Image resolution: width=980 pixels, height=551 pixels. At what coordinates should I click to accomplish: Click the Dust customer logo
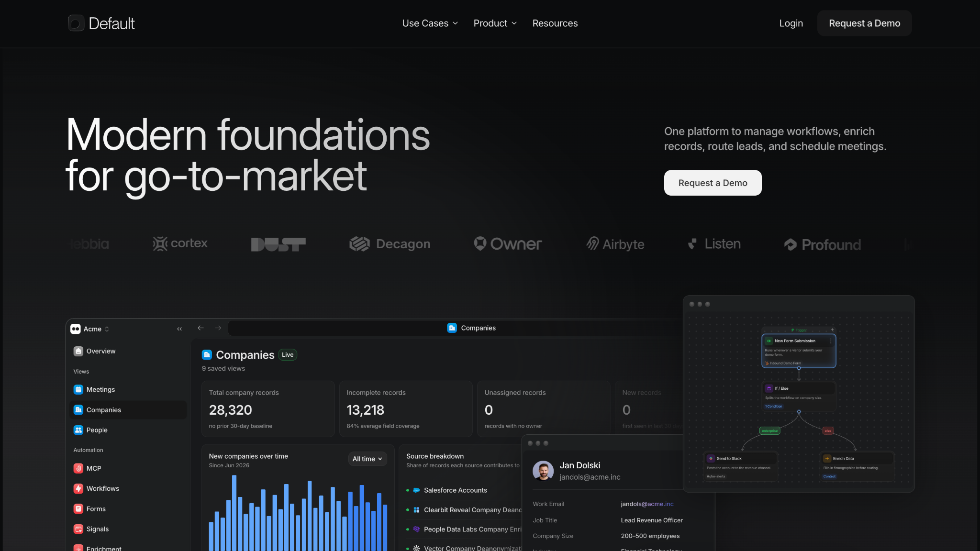278,244
